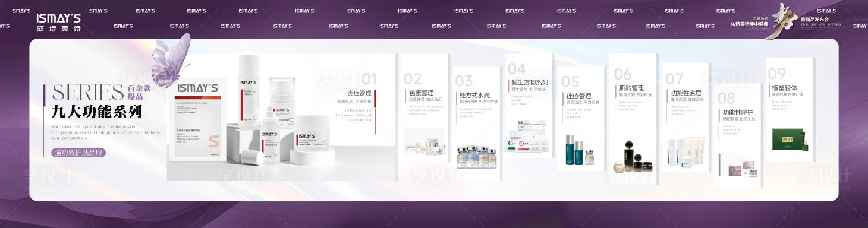Viewport: 868px width, 228px height.
Task: Open the 功能性家居 tubes product image
Action: tap(685, 151)
